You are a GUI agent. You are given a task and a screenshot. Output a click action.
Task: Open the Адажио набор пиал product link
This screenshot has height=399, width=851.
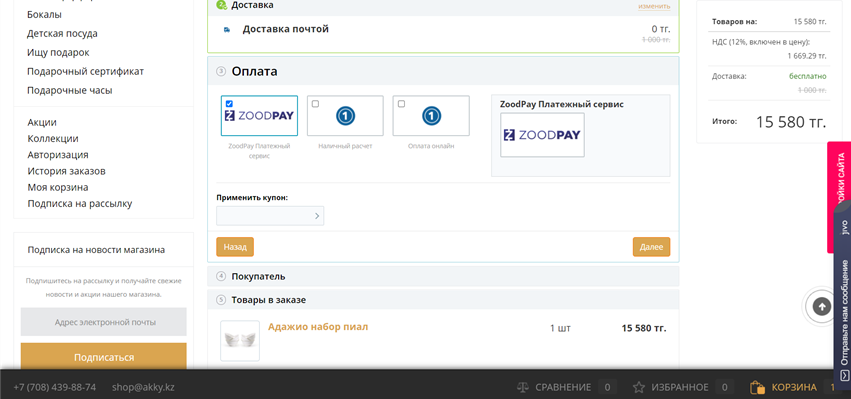(x=318, y=327)
